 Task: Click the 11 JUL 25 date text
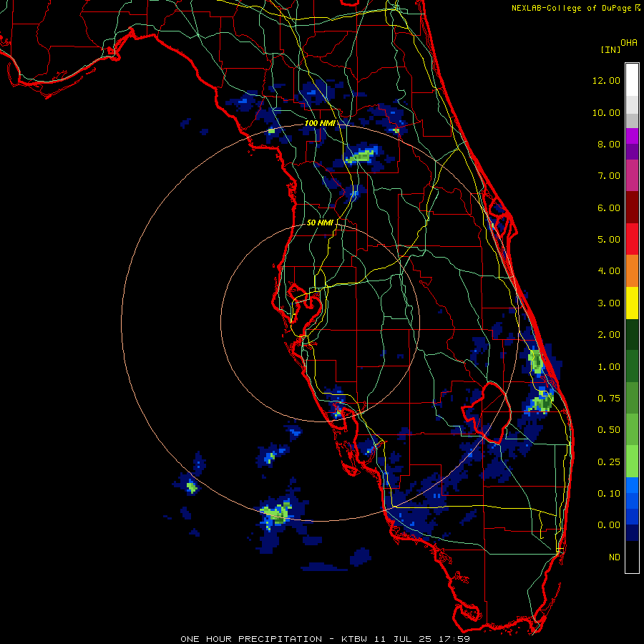[405, 639]
